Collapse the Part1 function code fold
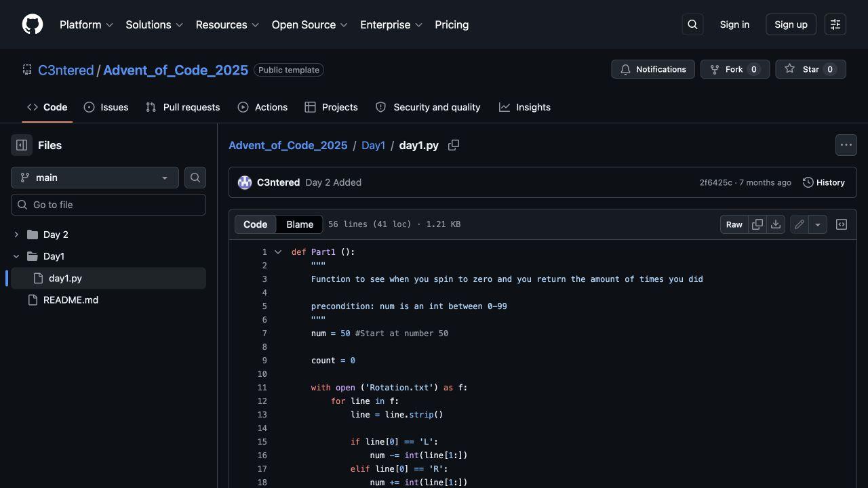The height and width of the screenshot is (488, 868). 278,252
